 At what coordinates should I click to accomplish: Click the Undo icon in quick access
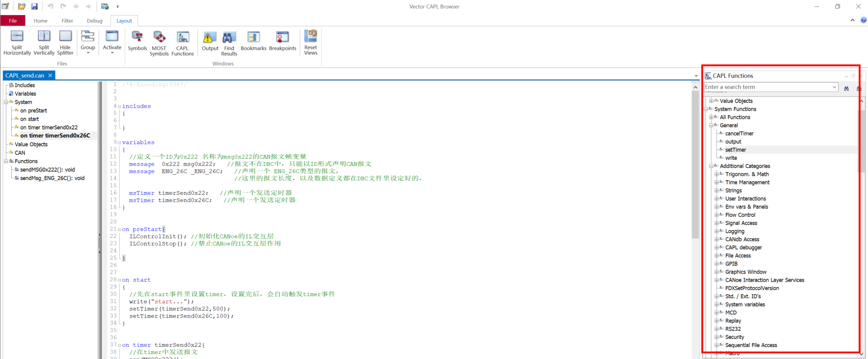point(50,6)
